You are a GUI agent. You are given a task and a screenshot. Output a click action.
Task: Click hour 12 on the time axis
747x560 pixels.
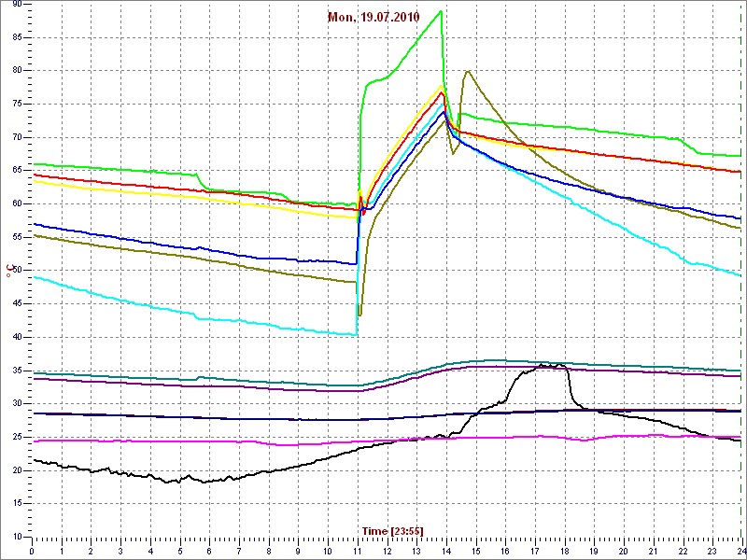pyautogui.click(x=387, y=550)
